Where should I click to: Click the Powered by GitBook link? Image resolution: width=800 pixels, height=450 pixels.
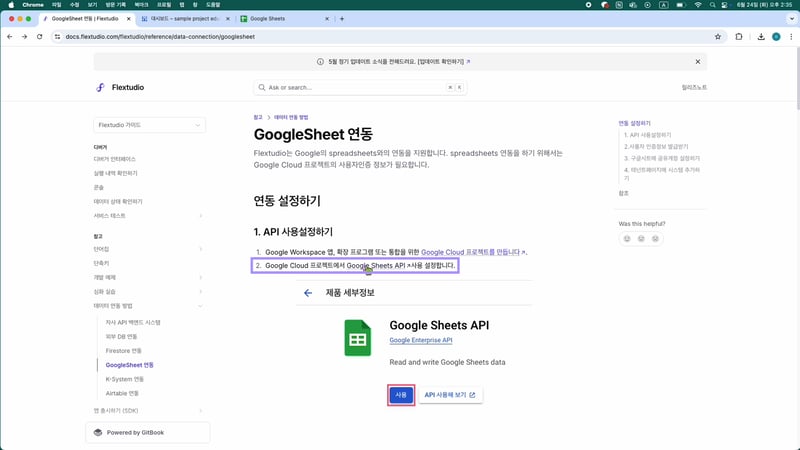click(148, 433)
